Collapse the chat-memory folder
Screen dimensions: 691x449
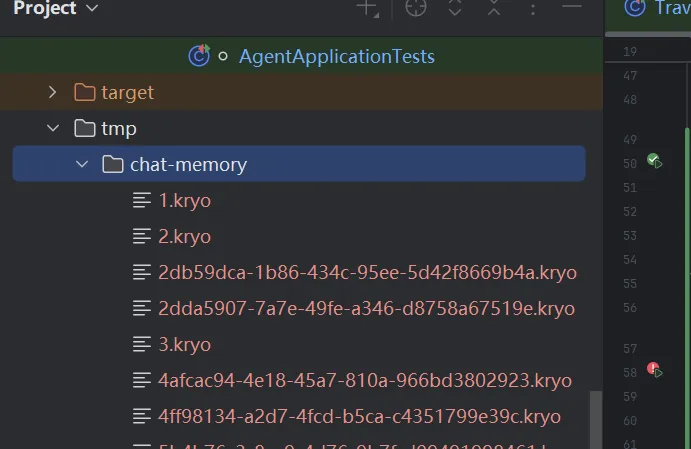[x=82, y=164]
